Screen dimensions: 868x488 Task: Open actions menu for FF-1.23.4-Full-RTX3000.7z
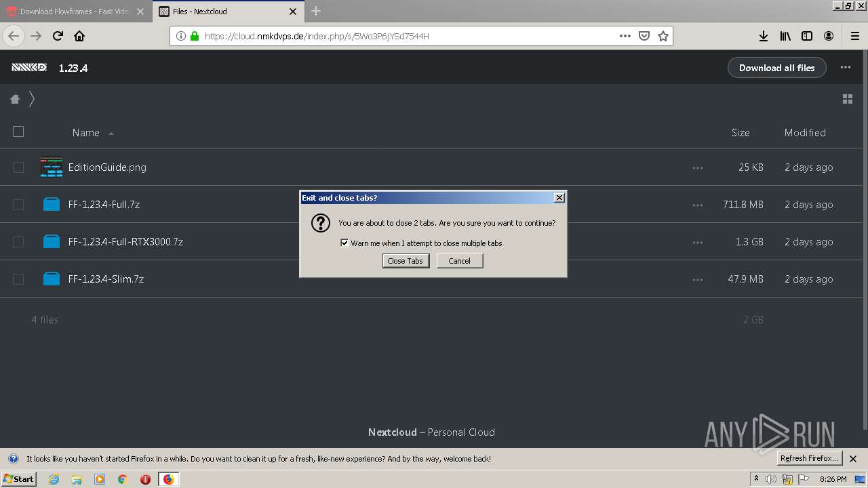(x=698, y=242)
